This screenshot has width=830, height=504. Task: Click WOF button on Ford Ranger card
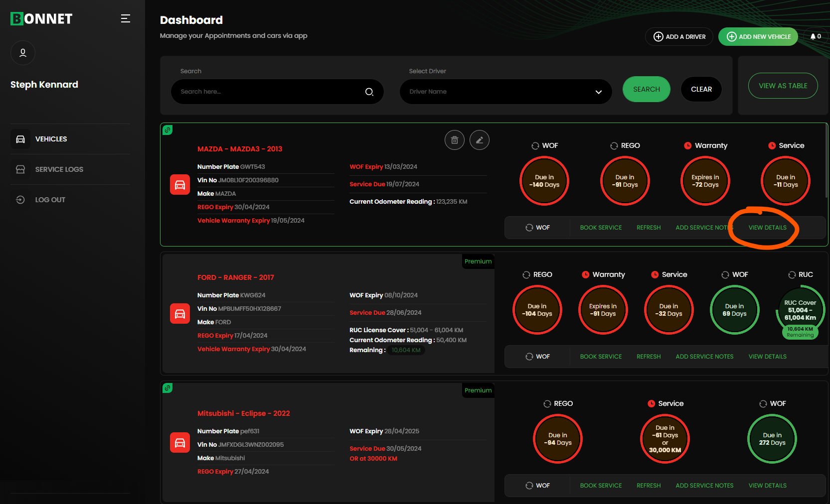point(537,357)
